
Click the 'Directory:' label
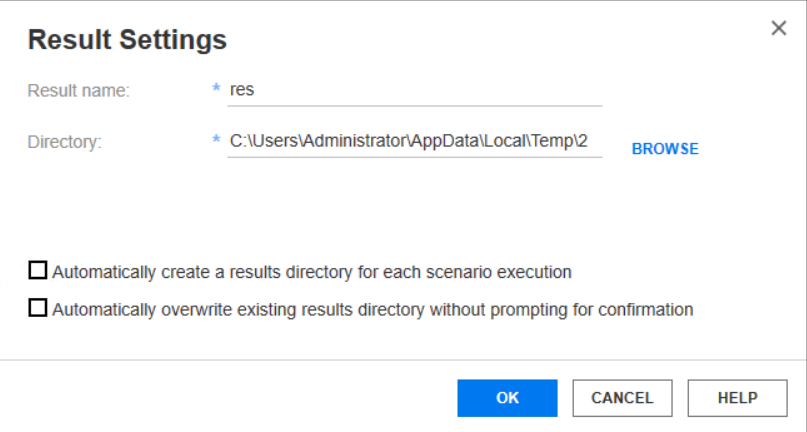coord(65,142)
